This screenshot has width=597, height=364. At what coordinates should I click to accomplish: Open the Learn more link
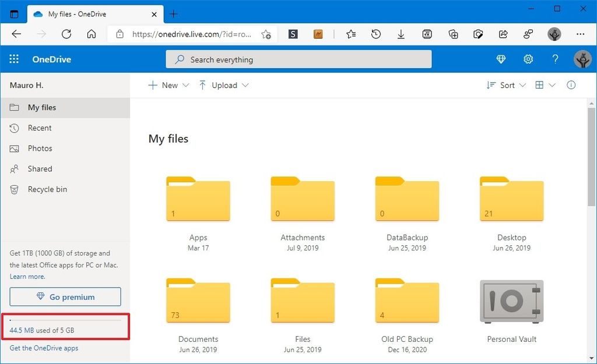[x=26, y=276]
